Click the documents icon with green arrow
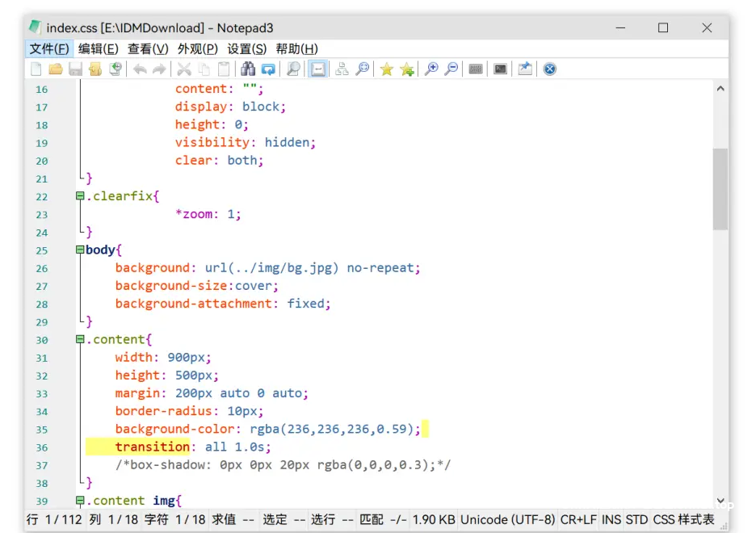Screen dimensions: 756x533 coord(115,69)
